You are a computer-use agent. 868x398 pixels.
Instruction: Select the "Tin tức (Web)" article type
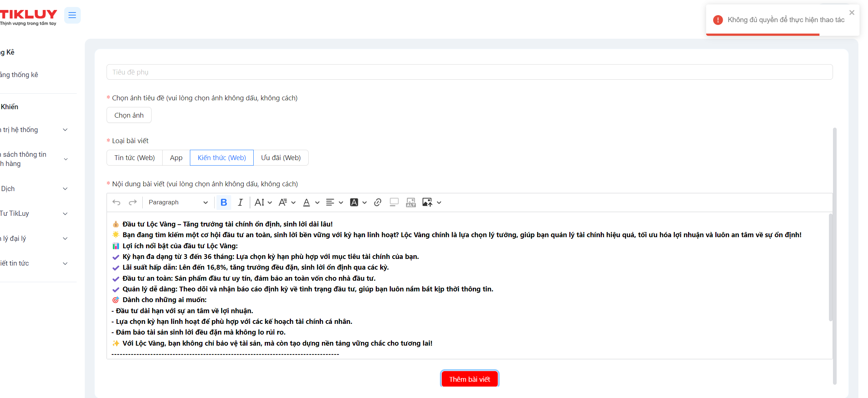(x=135, y=158)
